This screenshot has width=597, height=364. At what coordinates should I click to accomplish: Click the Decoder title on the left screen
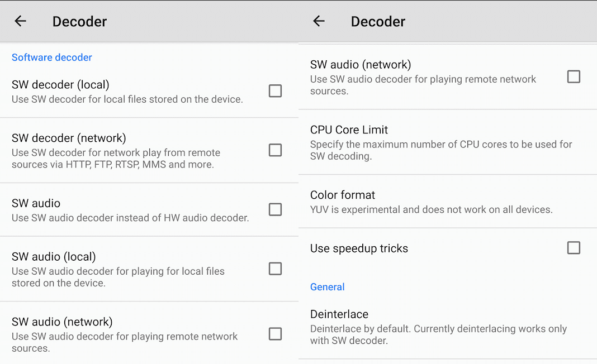[79, 21]
